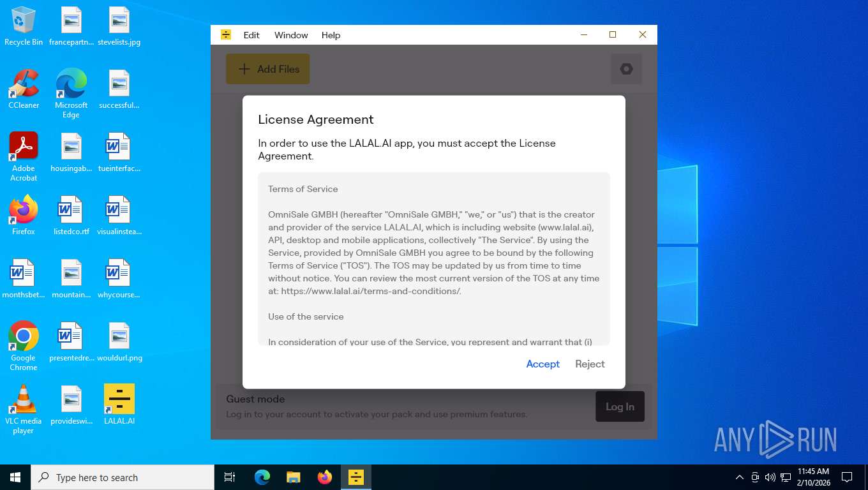This screenshot has width=868, height=490.
Task: Select the Firefox desktop shortcut
Action: [x=24, y=216]
